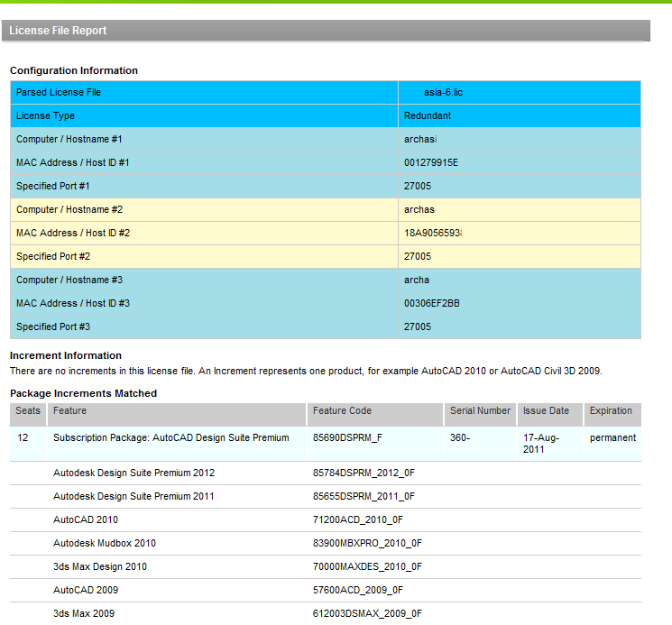The width and height of the screenshot is (672, 625).
Task: Select feature code 85690DSPRM_F
Action: 347,437
